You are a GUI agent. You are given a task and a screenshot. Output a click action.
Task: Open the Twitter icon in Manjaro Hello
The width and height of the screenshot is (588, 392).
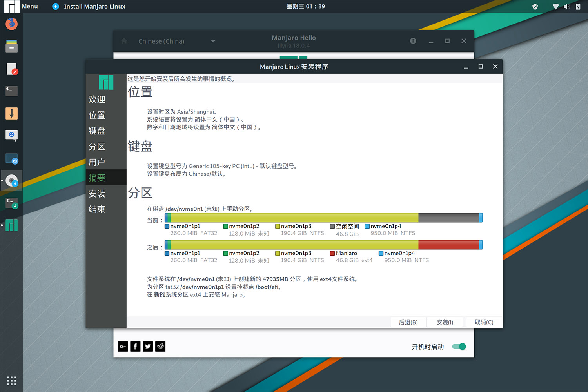coord(148,346)
